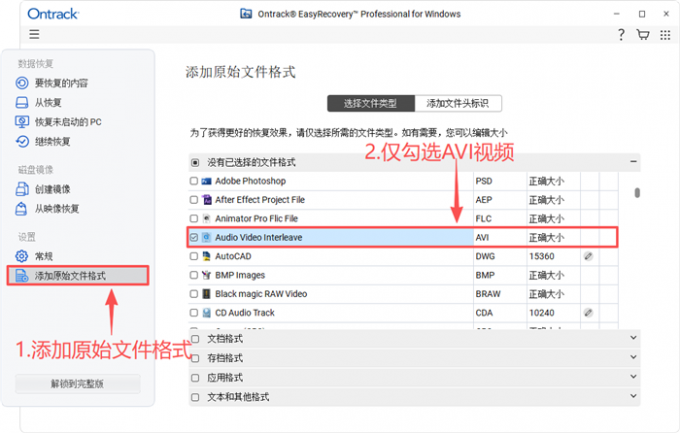Open 从映像恢复 in the sidebar
Screen dimensions: 680x433
(57, 209)
